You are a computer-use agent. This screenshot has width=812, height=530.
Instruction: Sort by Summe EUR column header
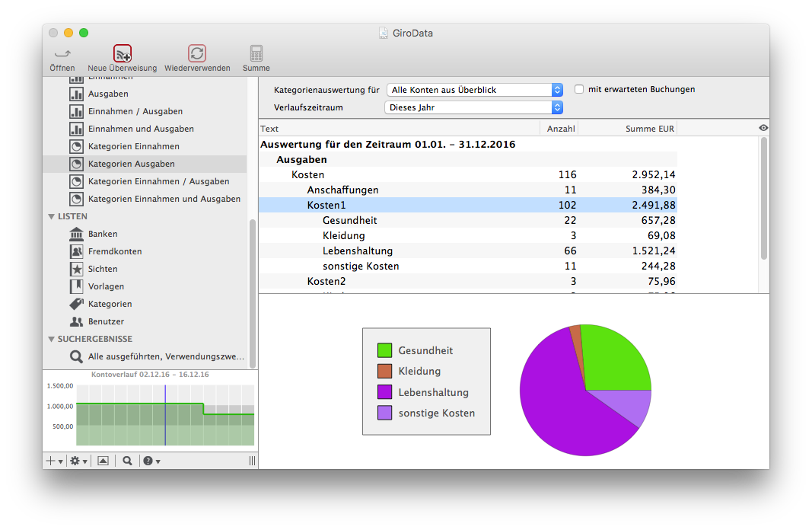(x=628, y=129)
